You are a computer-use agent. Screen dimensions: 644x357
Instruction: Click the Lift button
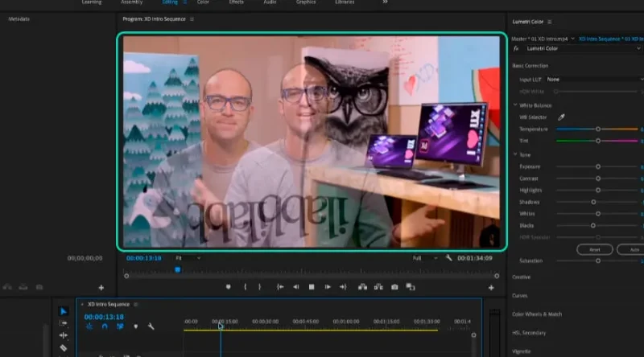(x=362, y=287)
